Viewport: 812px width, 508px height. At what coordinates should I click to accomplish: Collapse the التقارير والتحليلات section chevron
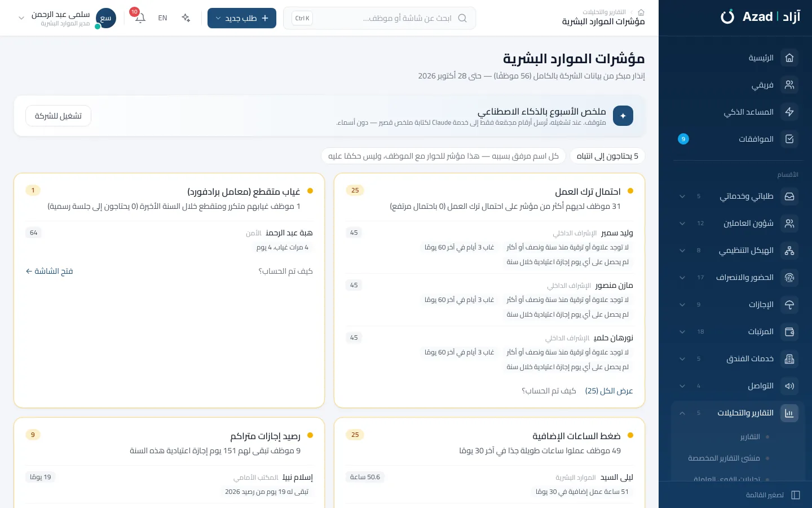[682, 413]
